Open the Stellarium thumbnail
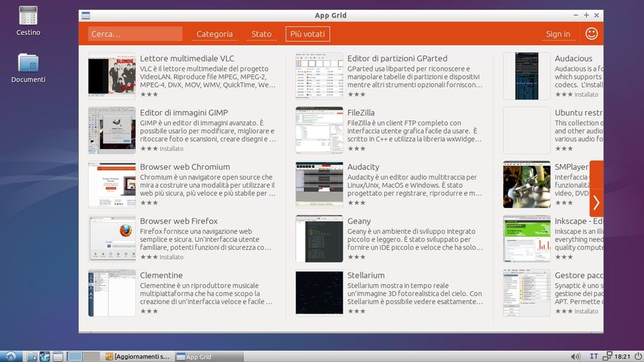The height and width of the screenshot is (362, 644). [319, 293]
